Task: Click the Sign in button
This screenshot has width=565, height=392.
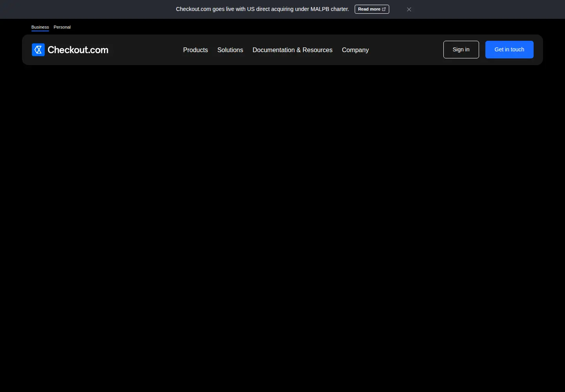Action: pos(461,49)
